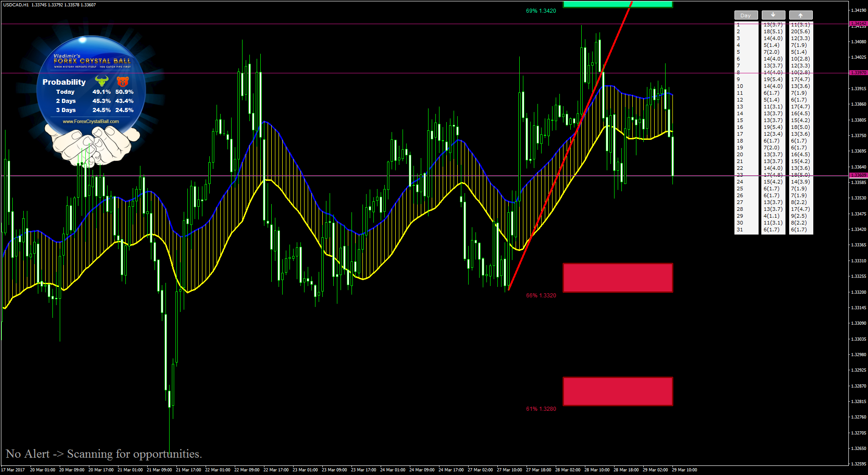The width and height of the screenshot is (868, 475).
Task: Click the 66% 1.3320 level label
Action: (x=541, y=296)
